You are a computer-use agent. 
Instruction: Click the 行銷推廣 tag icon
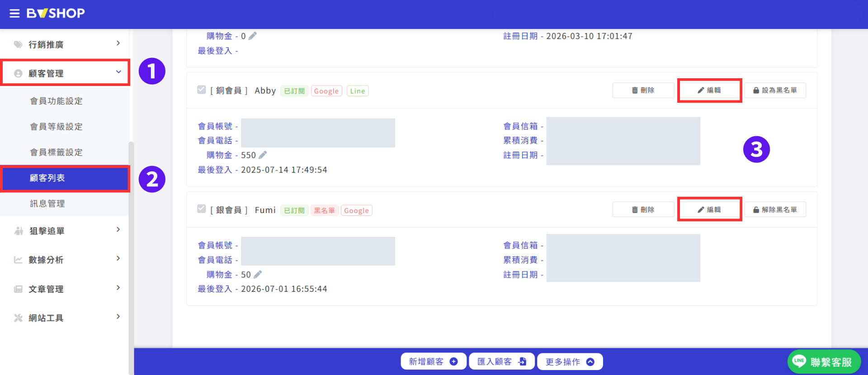pyautogui.click(x=18, y=44)
